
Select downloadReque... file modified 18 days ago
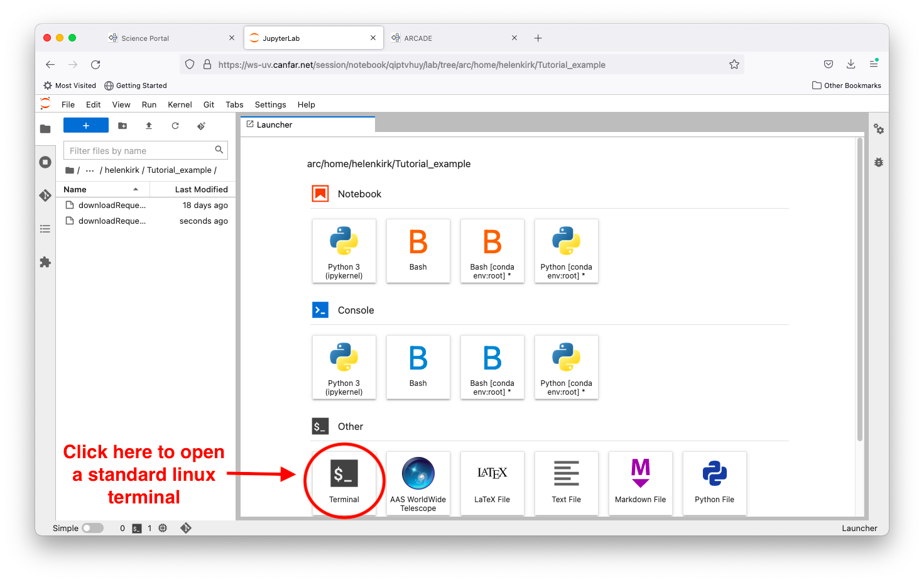146,205
